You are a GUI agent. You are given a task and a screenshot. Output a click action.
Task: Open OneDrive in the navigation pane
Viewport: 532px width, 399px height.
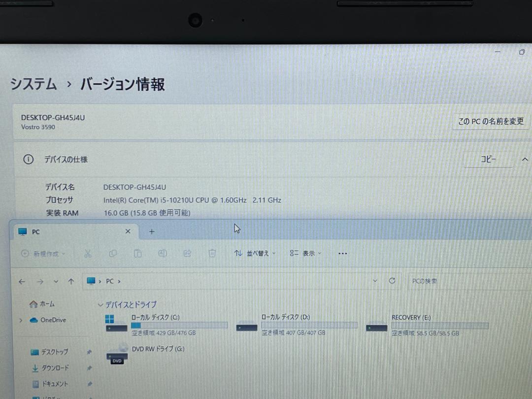48,320
